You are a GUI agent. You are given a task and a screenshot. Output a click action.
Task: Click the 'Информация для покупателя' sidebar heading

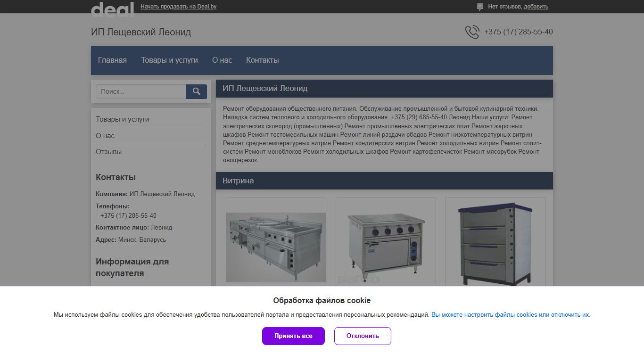132,267
